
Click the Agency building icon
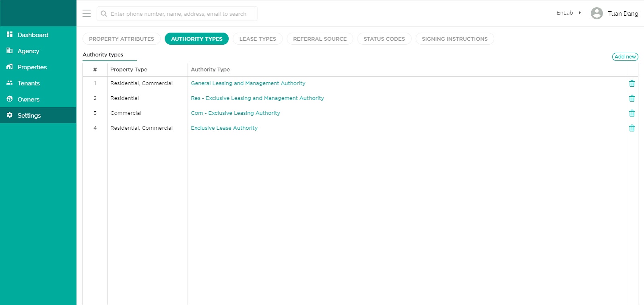pos(10,51)
